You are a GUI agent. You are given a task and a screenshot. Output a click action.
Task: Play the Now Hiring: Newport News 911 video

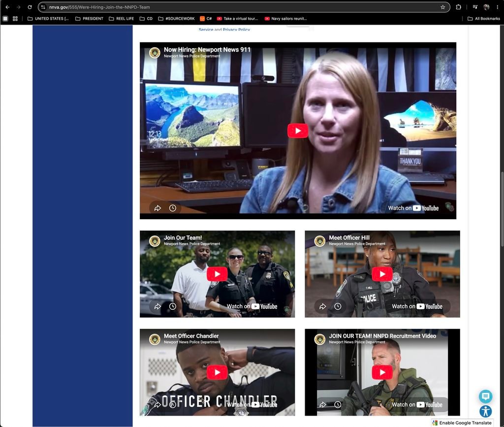pos(298,131)
